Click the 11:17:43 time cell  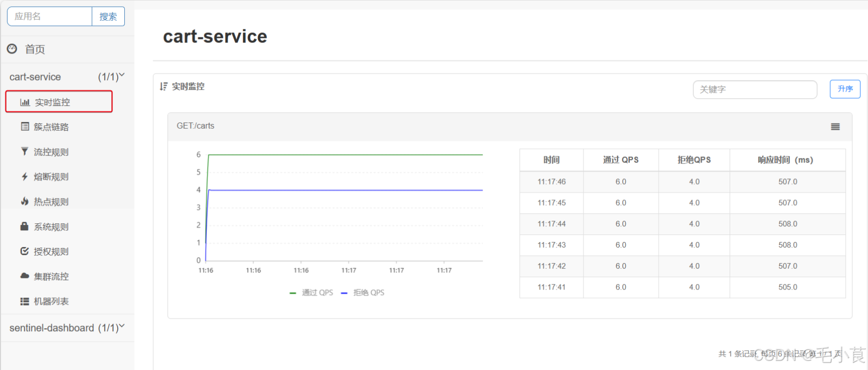(551, 245)
